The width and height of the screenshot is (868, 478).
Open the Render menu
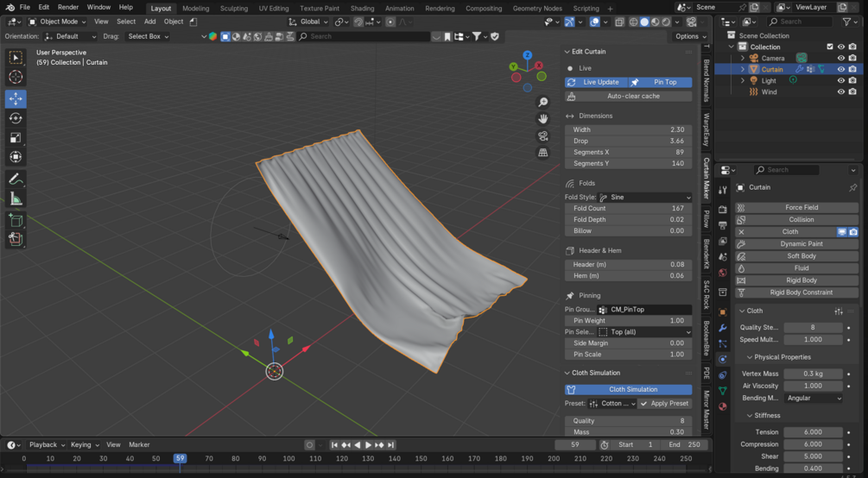coord(68,7)
